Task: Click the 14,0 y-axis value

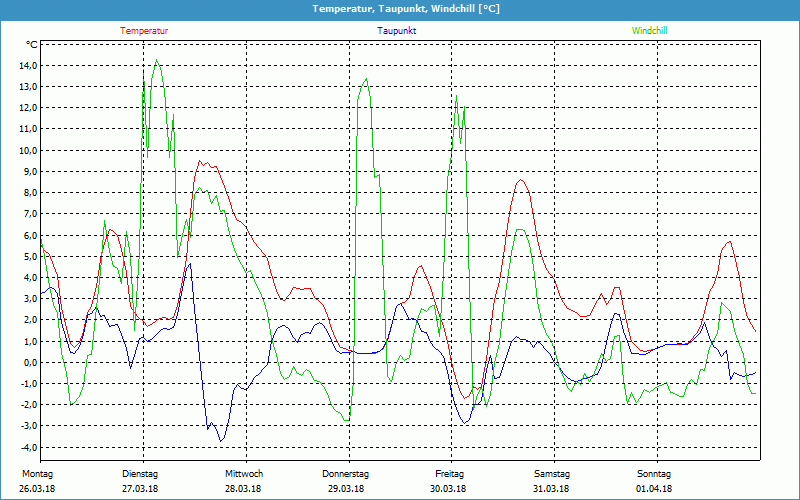Action: point(28,65)
